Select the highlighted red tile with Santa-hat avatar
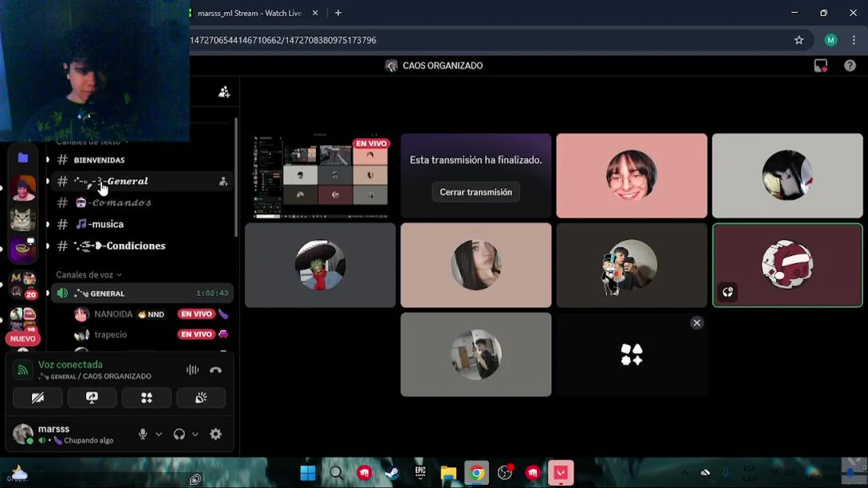This screenshot has width=868, height=488. (787, 266)
